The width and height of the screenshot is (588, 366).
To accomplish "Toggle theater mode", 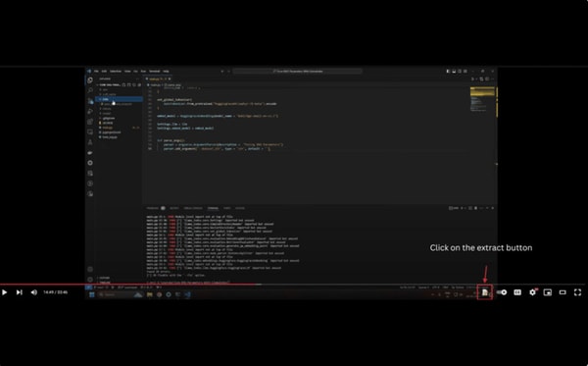I will point(563,292).
